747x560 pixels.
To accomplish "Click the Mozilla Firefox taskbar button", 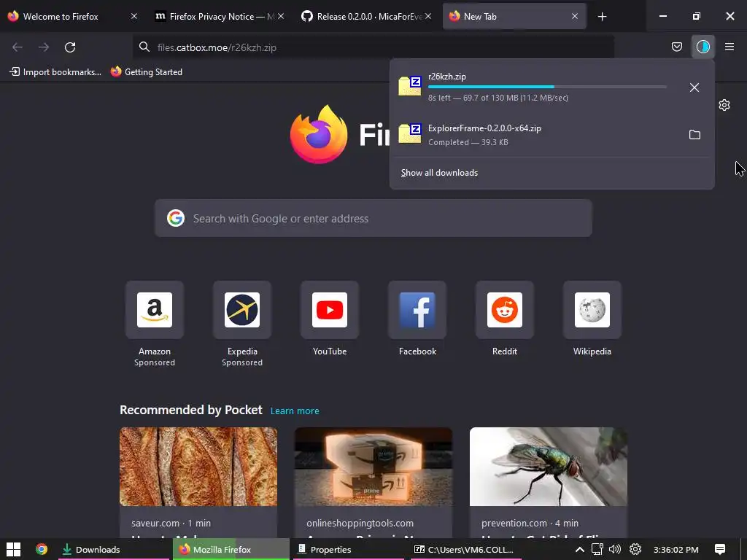I will (x=231, y=549).
